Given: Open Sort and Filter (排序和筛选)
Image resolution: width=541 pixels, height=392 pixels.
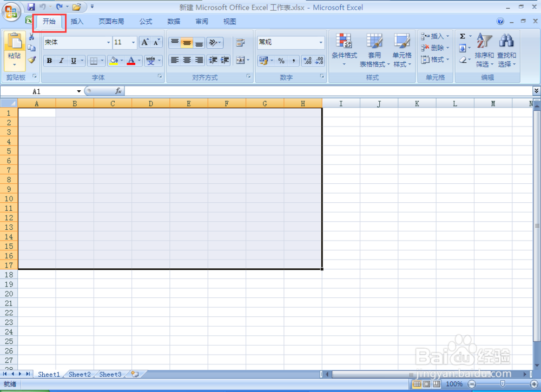Looking at the screenshot, I should (484, 50).
